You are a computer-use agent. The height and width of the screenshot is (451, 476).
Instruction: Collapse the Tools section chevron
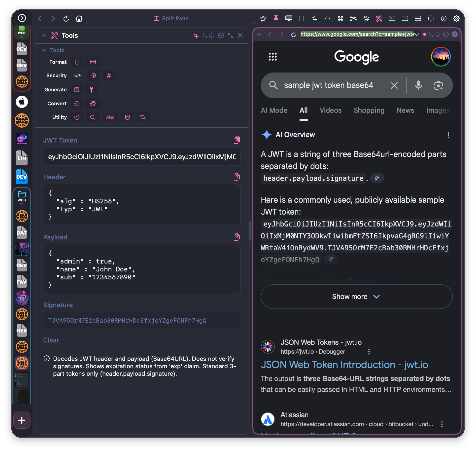coord(44,50)
